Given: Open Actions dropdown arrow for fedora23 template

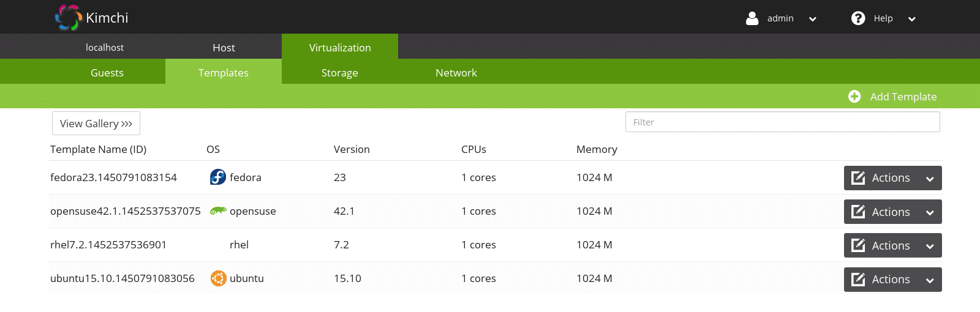Looking at the screenshot, I should pos(930,179).
